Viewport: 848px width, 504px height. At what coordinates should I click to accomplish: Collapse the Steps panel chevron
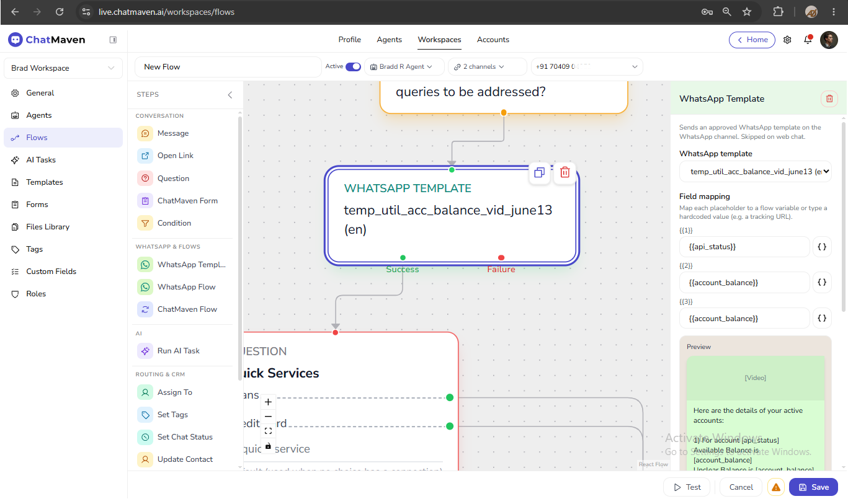[x=230, y=95]
